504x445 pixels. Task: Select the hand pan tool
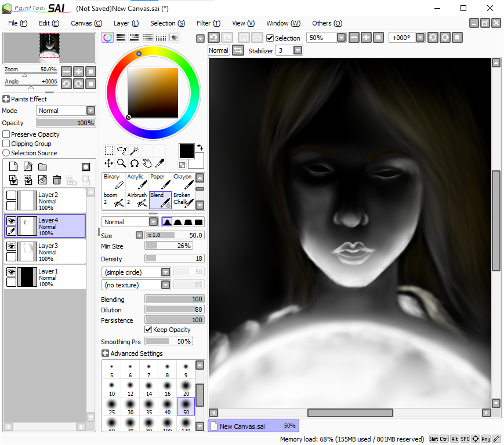coord(147,163)
